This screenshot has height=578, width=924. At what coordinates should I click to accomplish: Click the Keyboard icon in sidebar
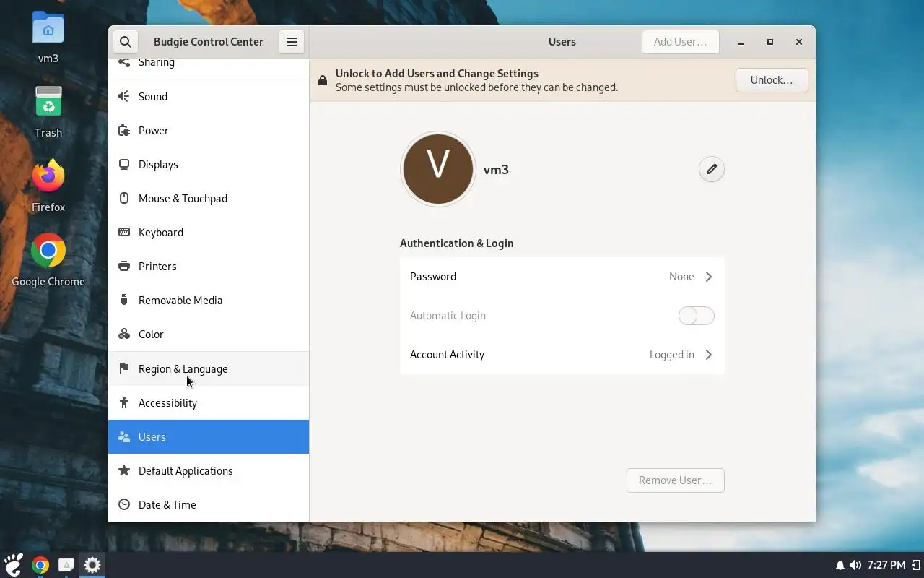[x=124, y=232]
